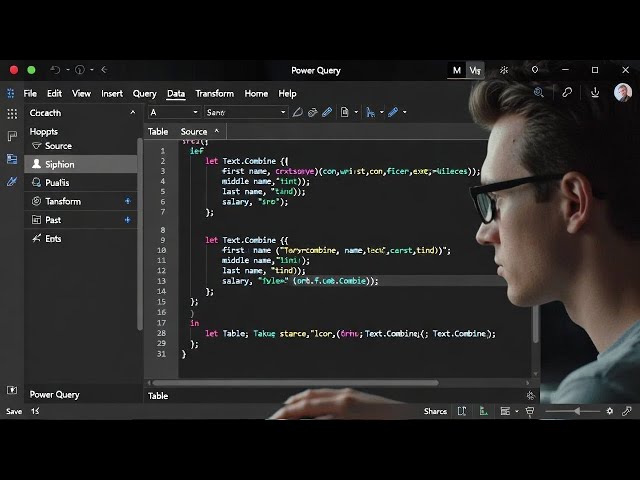The image size is (640, 480).
Task: Collapse the Cocacth panel chevron
Action: click(x=133, y=112)
